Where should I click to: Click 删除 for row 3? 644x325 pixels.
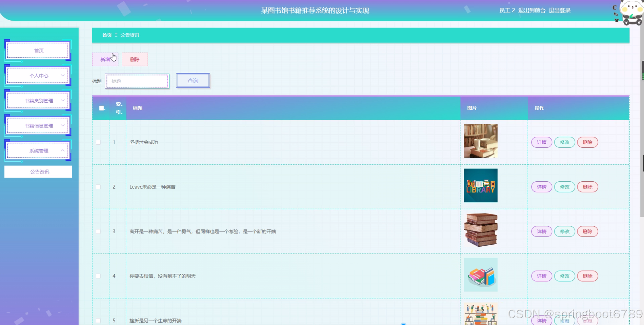click(x=588, y=232)
